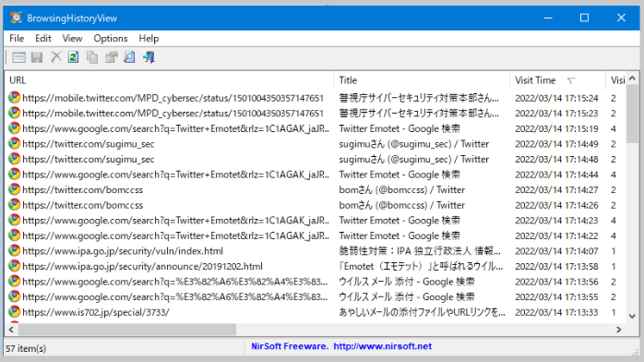This screenshot has width=644, height=362.
Task: Sort by the URL column header
Action: coord(170,80)
